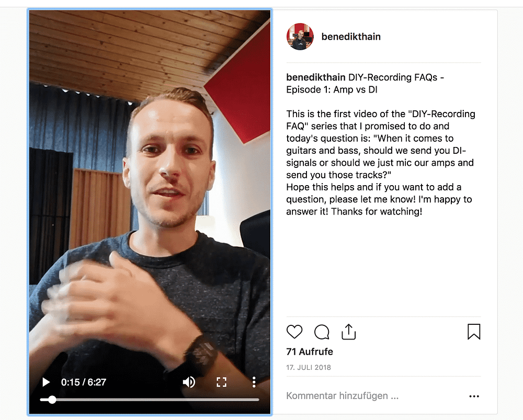This screenshot has width=523, height=420.
Task: Save the post with the bookmark icon
Action: click(474, 332)
